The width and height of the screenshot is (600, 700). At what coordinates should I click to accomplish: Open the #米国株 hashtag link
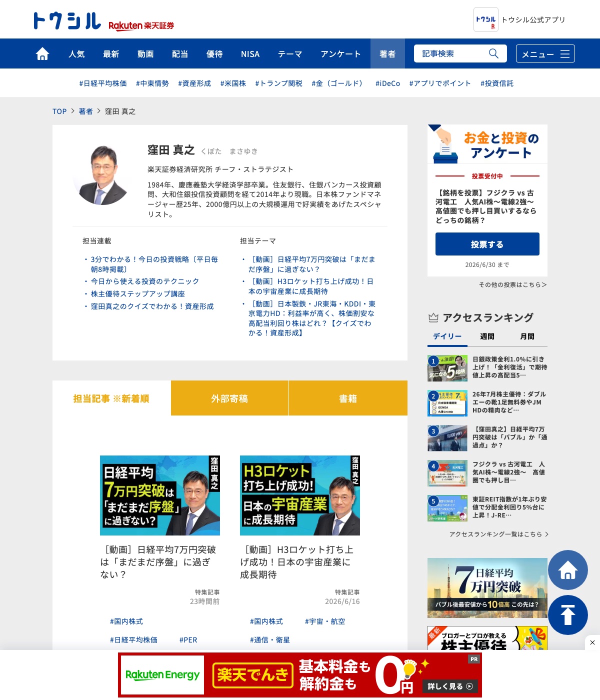point(233,83)
